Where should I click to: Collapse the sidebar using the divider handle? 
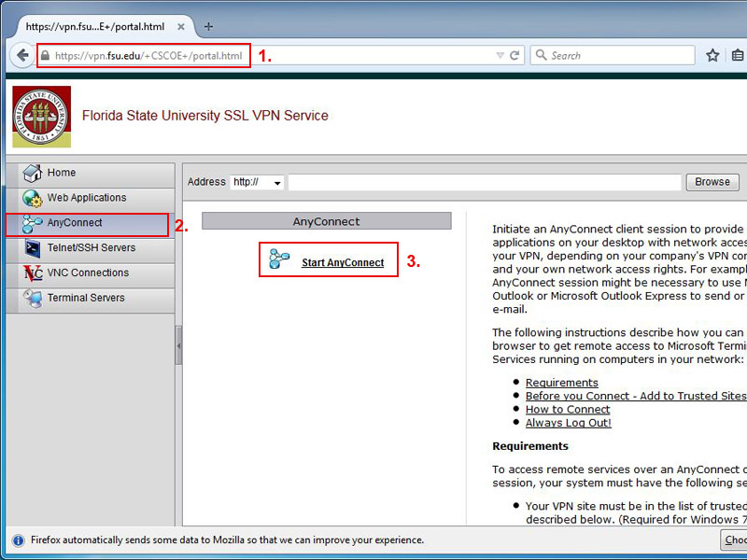[178, 345]
